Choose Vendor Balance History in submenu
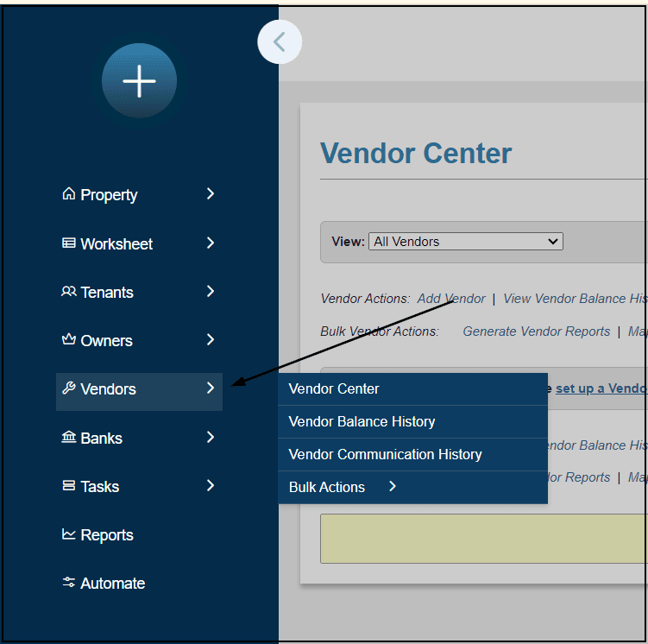The image size is (648, 644). pos(362,421)
